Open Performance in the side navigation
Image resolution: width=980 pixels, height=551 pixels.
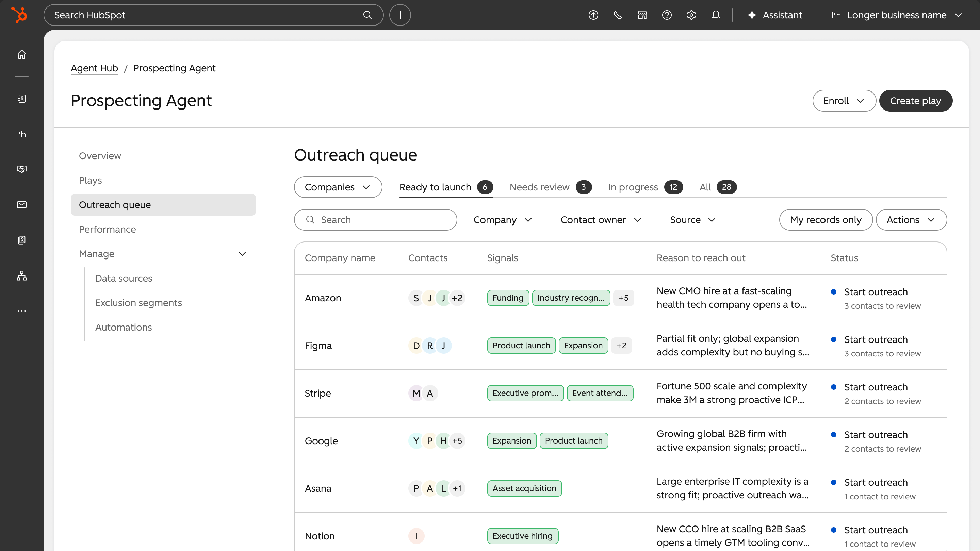click(163, 229)
